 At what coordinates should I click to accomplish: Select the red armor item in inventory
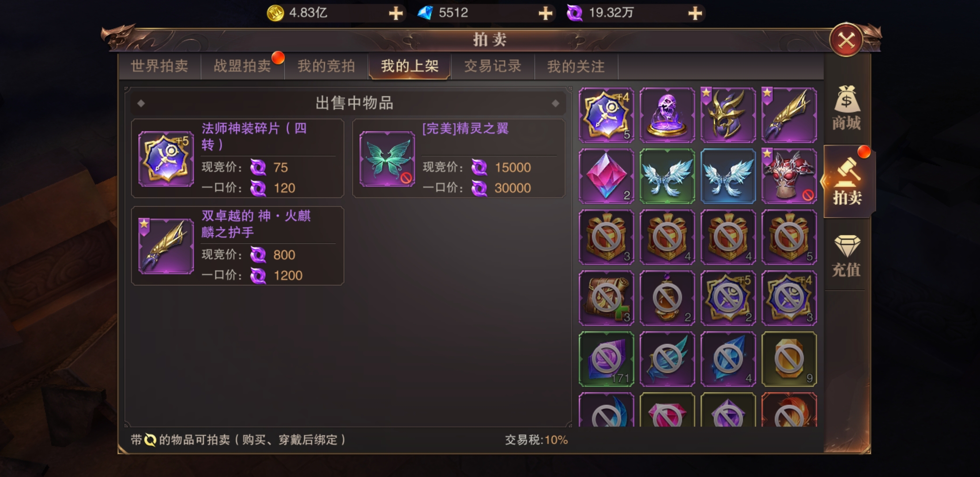tap(789, 176)
